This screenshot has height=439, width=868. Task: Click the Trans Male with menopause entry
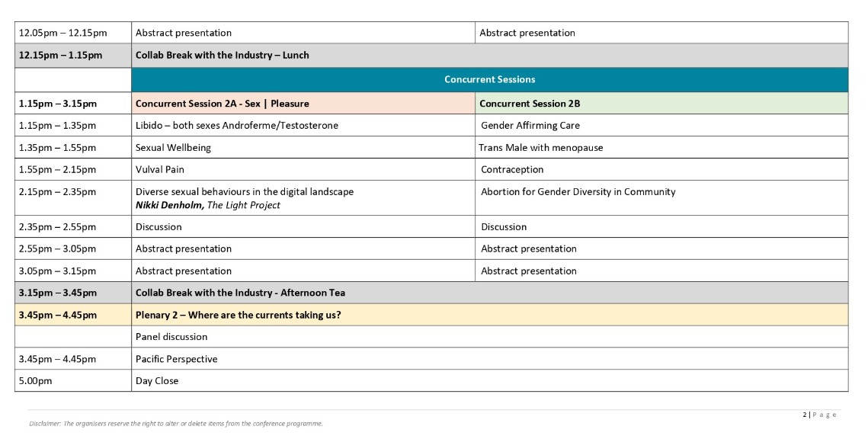[x=540, y=147]
